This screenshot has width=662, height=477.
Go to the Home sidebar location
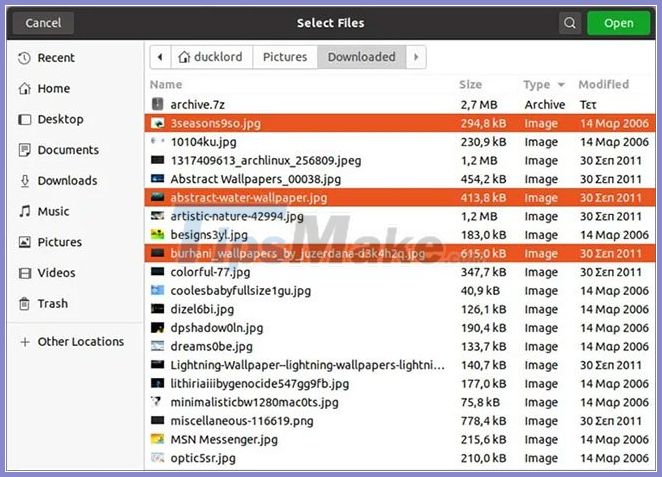pyautogui.click(x=75, y=89)
